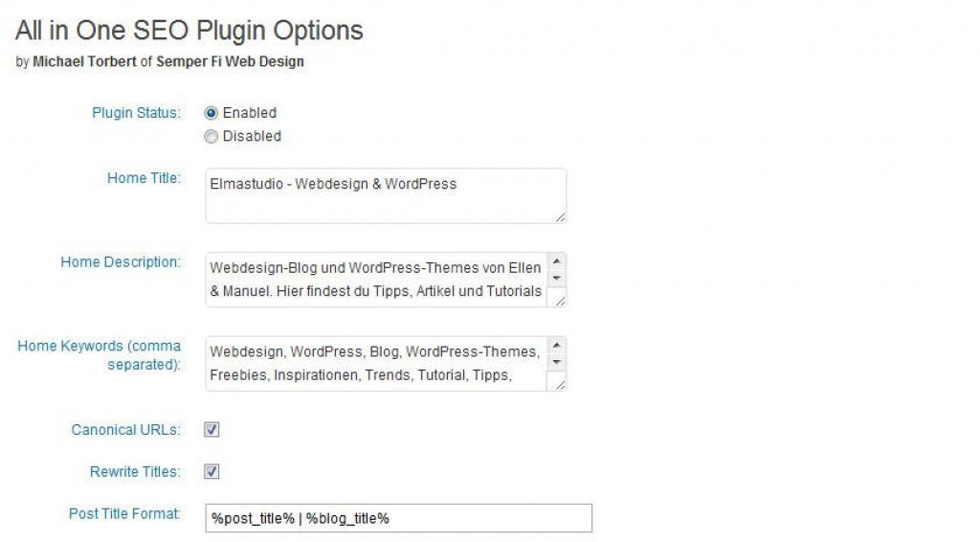Click inside the Home Keywords text area

[x=375, y=364]
